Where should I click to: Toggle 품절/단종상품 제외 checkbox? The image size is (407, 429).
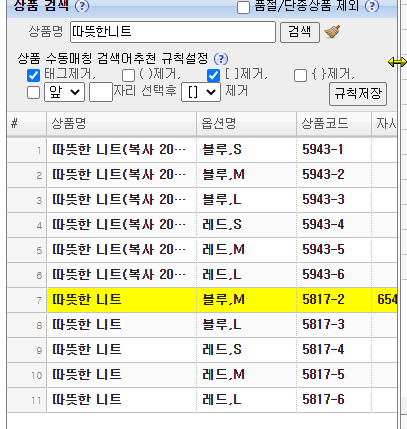coord(243,8)
